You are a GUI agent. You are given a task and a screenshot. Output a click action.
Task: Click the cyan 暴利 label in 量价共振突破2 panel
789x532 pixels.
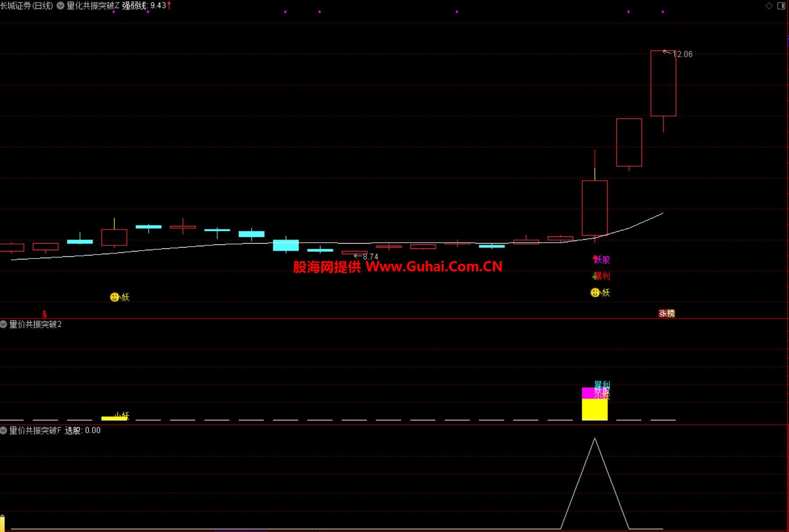pyautogui.click(x=602, y=384)
